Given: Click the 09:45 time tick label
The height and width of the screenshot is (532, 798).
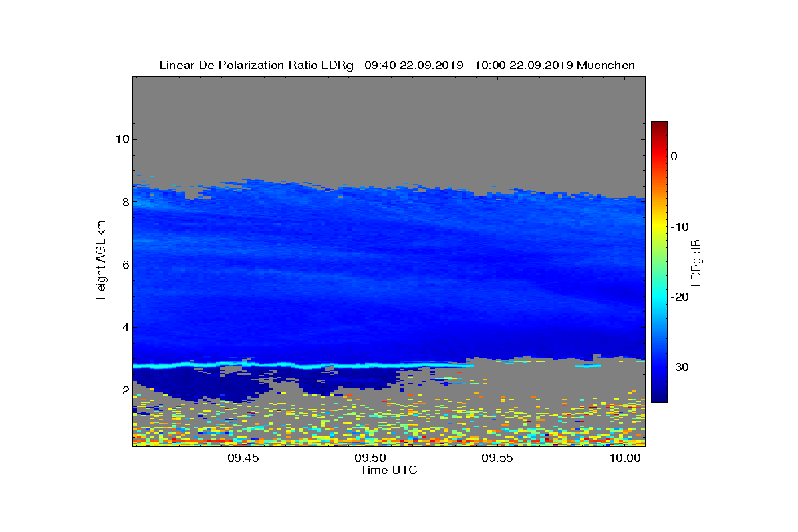Looking at the screenshot, I should click(x=243, y=458).
